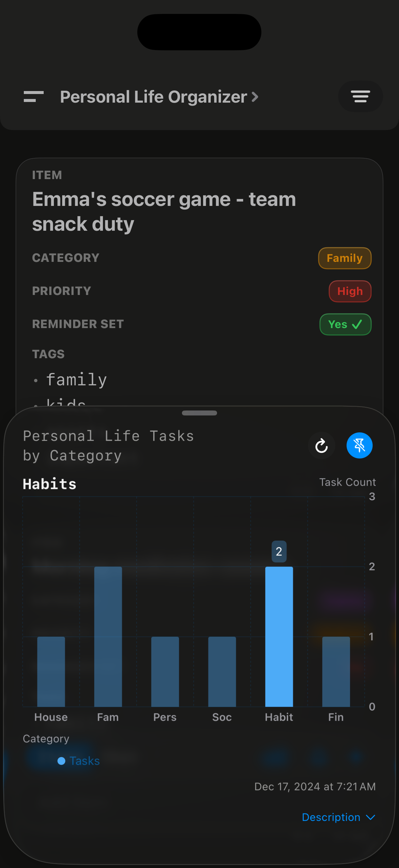The height and width of the screenshot is (868, 399).
Task: Toggle Reminder Set off via the Yes badge
Action: coord(345,324)
